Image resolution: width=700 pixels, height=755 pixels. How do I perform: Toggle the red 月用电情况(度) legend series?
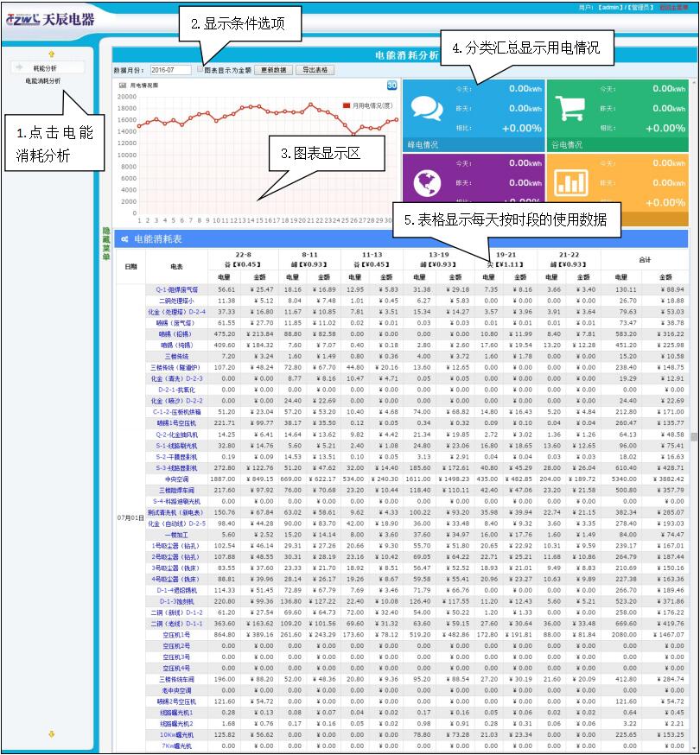[x=367, y=105]
